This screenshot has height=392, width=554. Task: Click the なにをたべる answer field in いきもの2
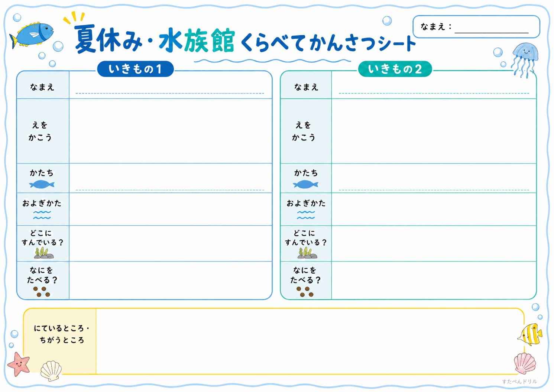(x=434, y=280)
